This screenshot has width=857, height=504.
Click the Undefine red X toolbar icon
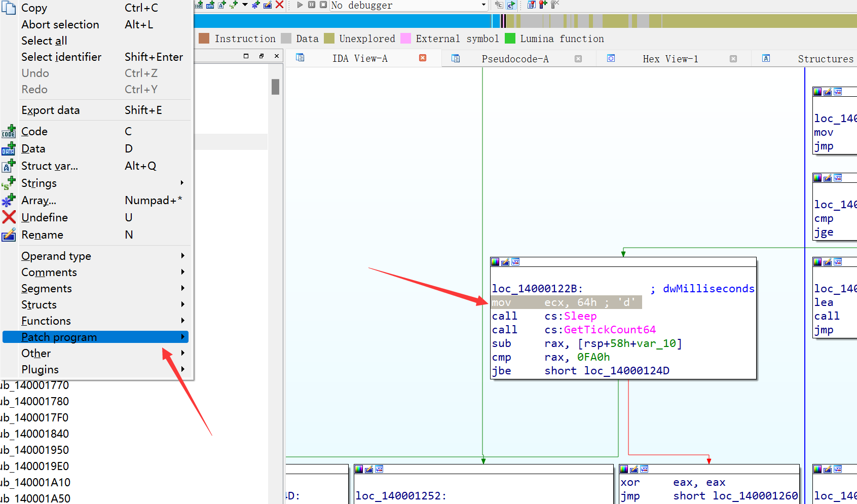click(279, 5)
